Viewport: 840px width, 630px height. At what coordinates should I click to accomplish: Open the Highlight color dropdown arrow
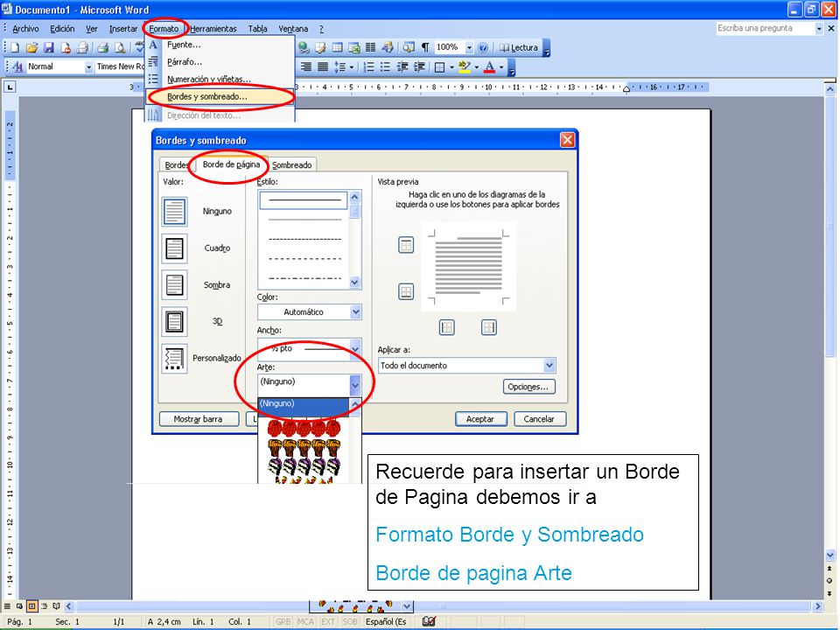(x=476, y=67)
